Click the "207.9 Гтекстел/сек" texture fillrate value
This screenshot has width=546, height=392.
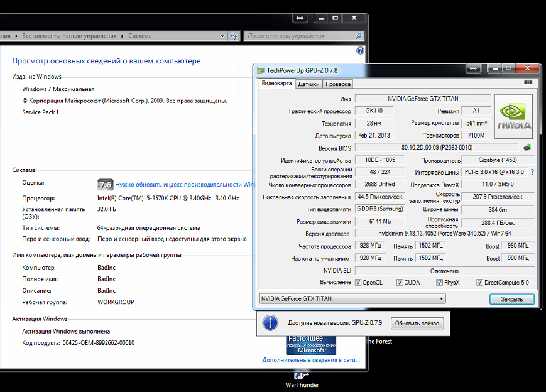point(498,197)
